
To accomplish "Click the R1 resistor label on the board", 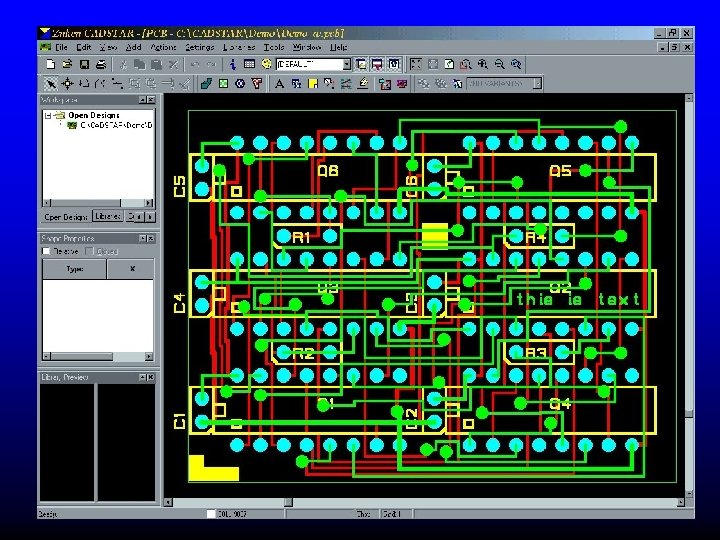I will (x=301, y=237).
